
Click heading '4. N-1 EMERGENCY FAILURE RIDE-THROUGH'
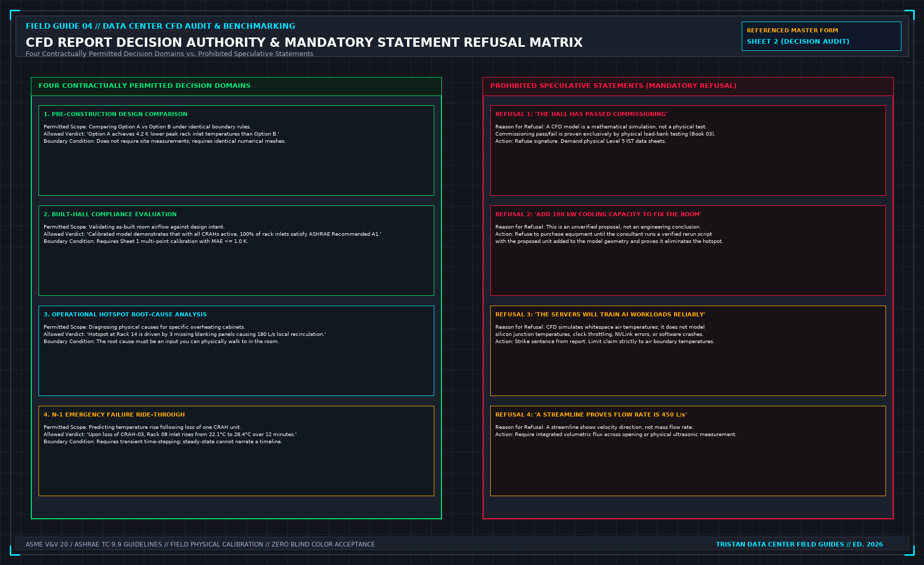[x=114, y=415]
